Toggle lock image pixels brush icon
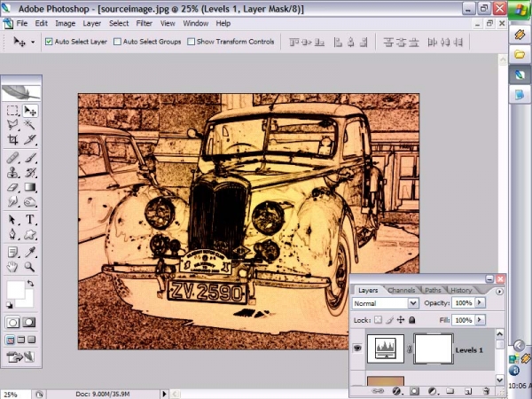The image size is (532, 399). (x=389, y=320)
